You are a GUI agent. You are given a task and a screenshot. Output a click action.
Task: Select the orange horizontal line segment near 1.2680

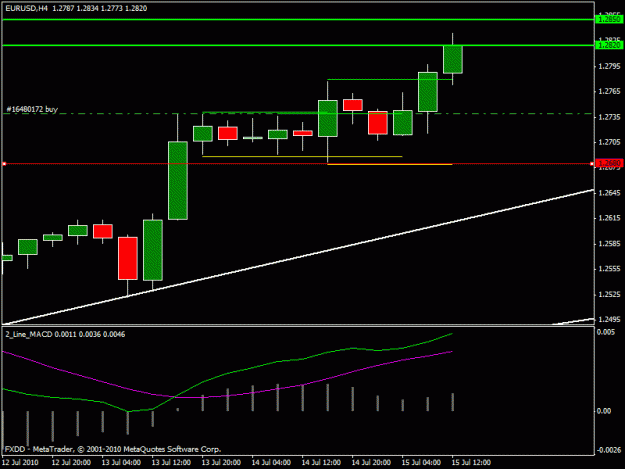click(x=390, y=164)
